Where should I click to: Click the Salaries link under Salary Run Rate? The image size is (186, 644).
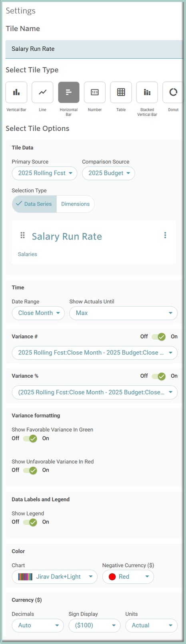(x=28, y=254)
